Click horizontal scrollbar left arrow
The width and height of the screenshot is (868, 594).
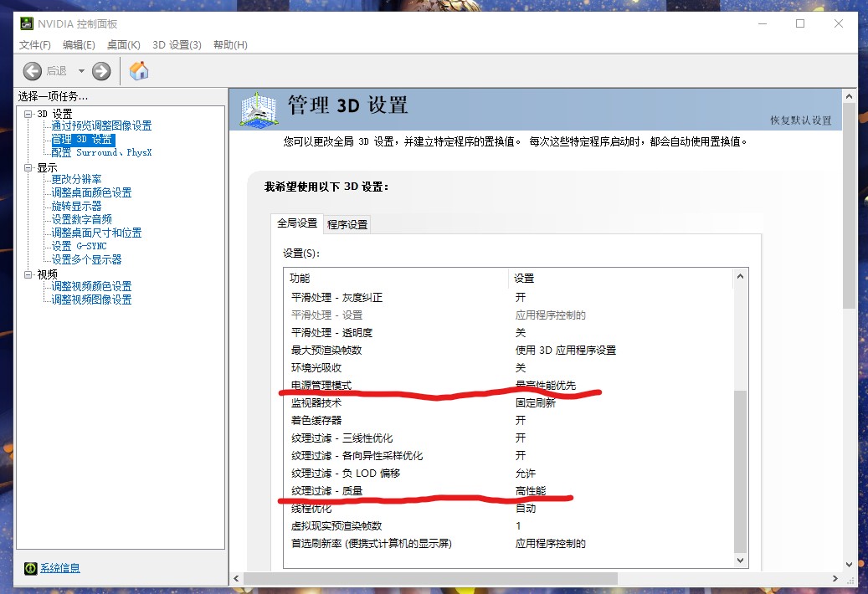pyautogui.click(x=236, y=578)
